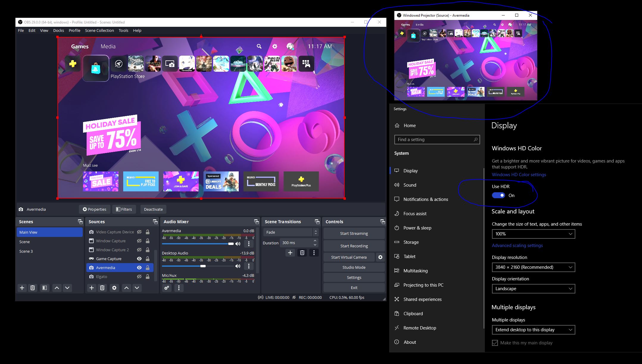Viewport: 642px width, 364px height.
Task: Open the Fade transition dropdown
Action: [290, 232]
